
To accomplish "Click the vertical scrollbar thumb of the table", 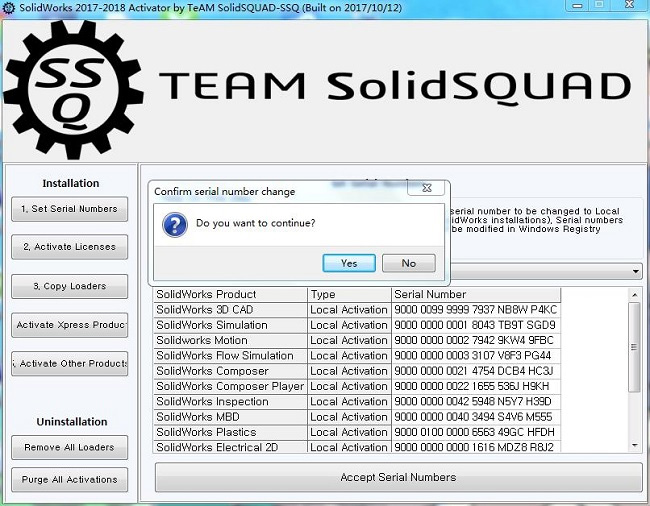I will (x=634, y=347).
